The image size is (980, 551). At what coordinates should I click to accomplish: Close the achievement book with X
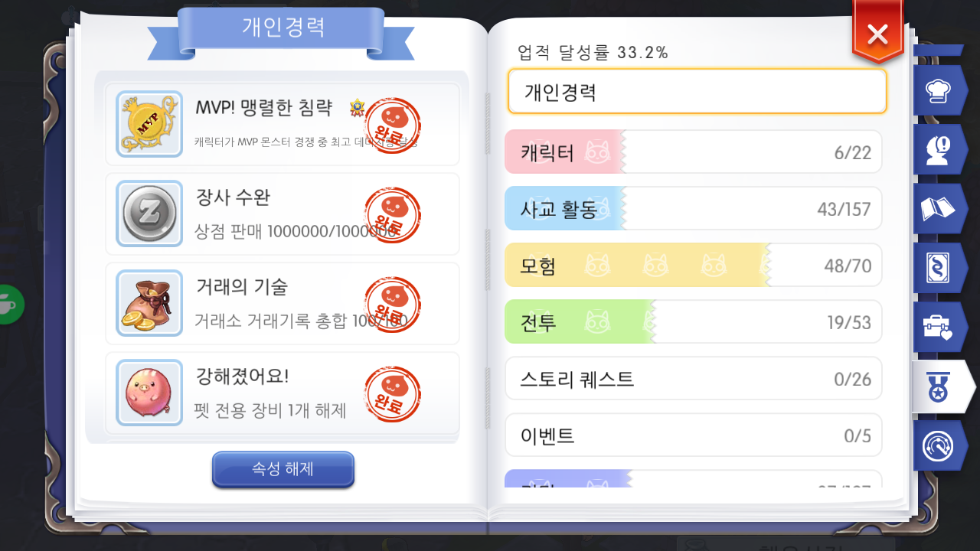pyautogui.click(x=878, y=32)
